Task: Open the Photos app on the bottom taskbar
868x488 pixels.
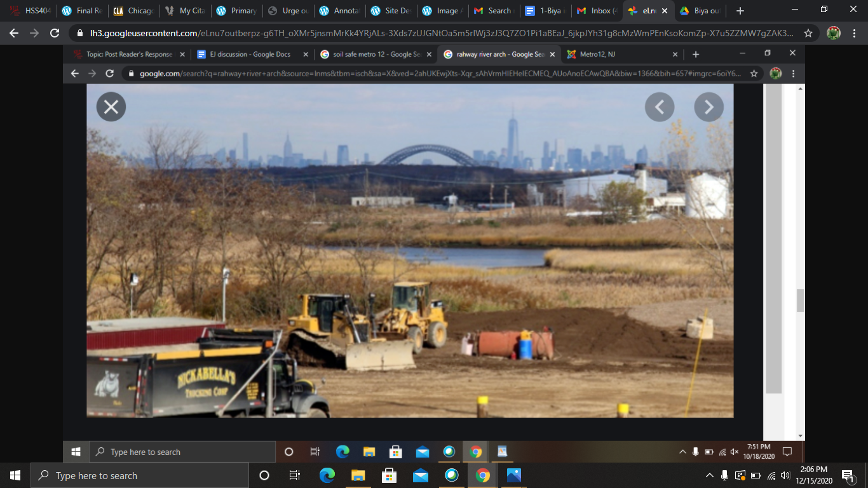Action: click(x=513, y=475)
